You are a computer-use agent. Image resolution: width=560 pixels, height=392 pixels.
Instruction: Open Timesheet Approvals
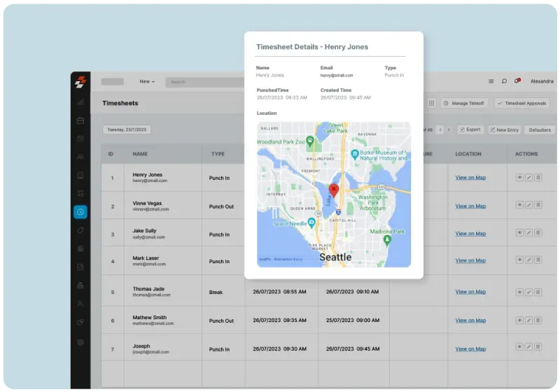click(521, 103)
